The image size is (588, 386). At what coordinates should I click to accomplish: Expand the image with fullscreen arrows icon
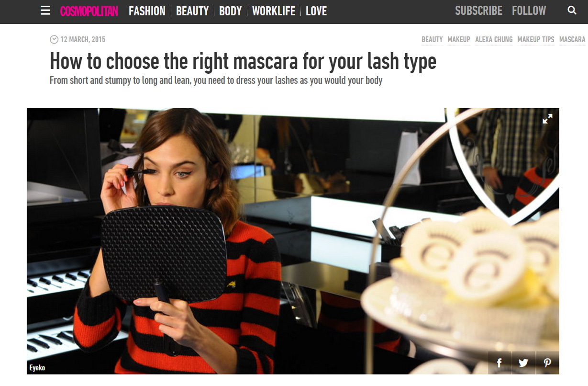(547, 119)
